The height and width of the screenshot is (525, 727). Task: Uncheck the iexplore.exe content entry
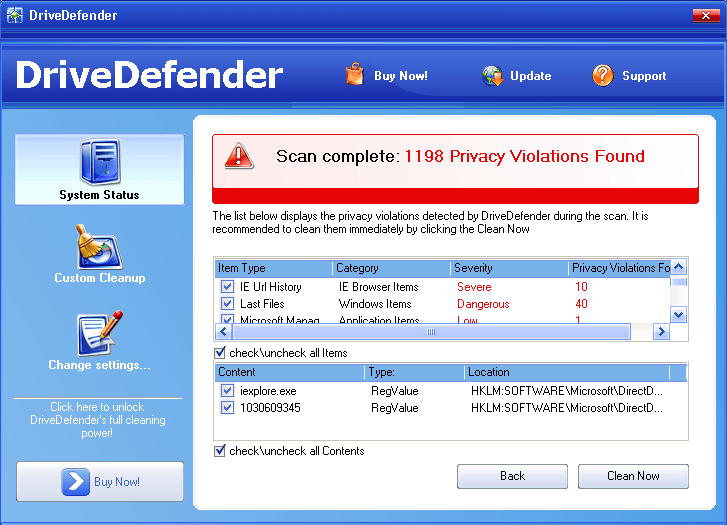[x=227, y=391]
